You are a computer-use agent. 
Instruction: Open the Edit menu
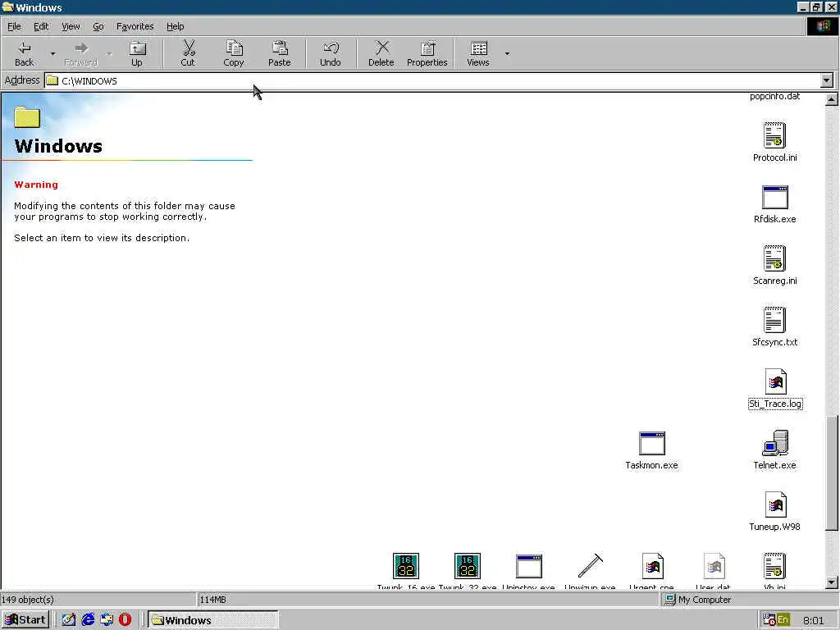point(41,26)
